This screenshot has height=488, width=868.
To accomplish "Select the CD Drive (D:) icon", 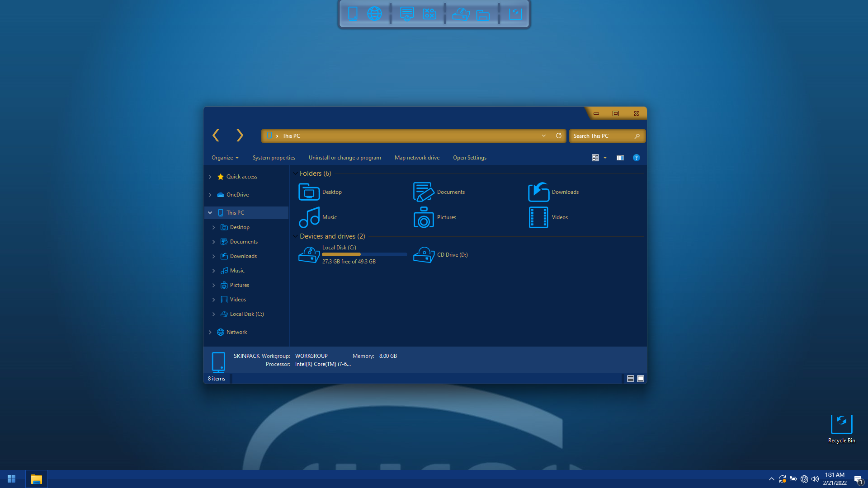I will point(424,255).
